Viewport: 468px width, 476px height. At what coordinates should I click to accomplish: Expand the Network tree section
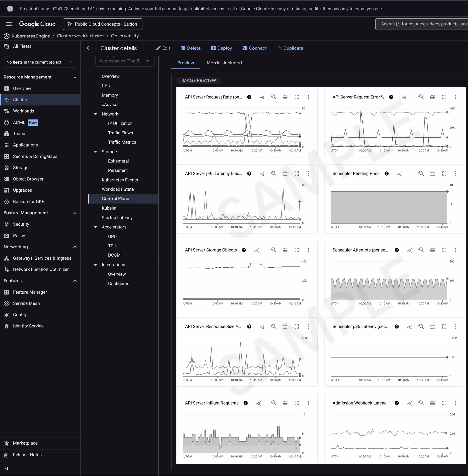coord(95,114)
